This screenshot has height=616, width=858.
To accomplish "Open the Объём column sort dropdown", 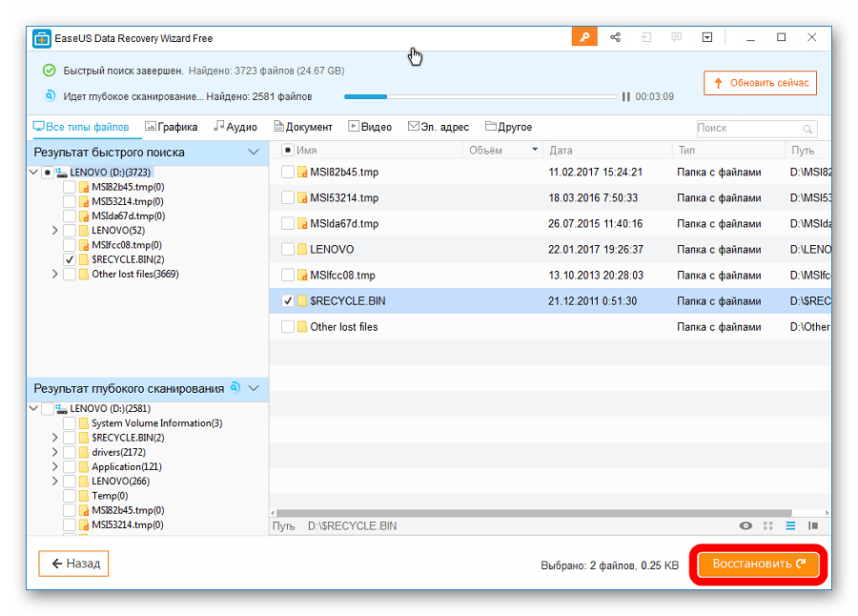I will tap(535, 150).
